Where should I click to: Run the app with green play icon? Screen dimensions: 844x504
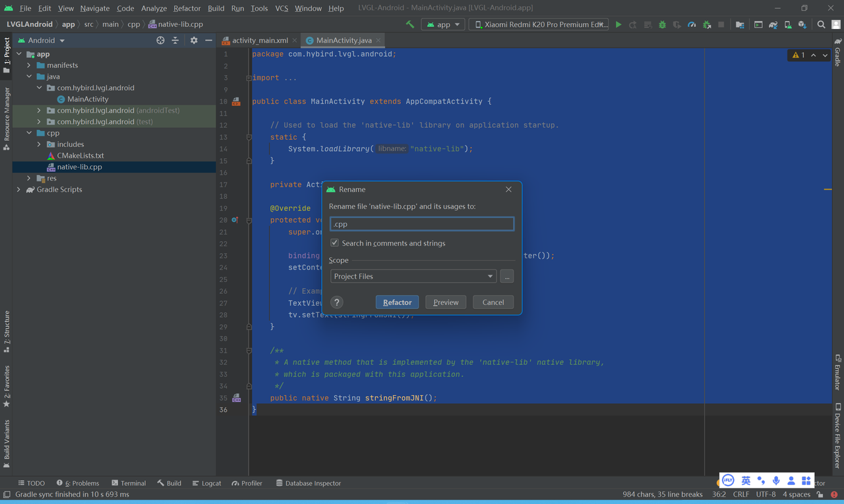(x=618, y=24)
